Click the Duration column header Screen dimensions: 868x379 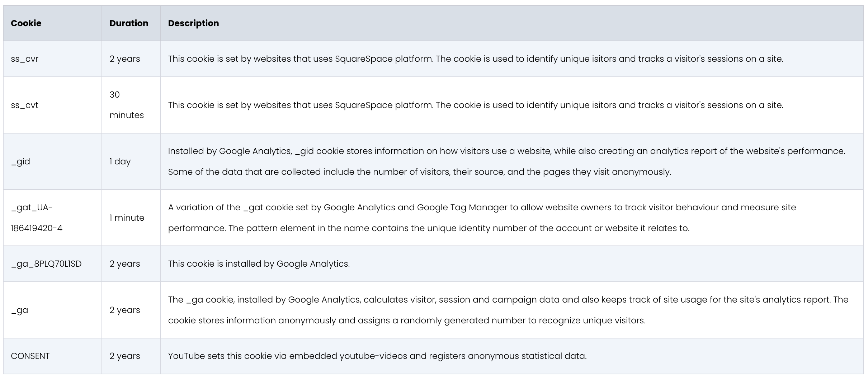[129, 23]
